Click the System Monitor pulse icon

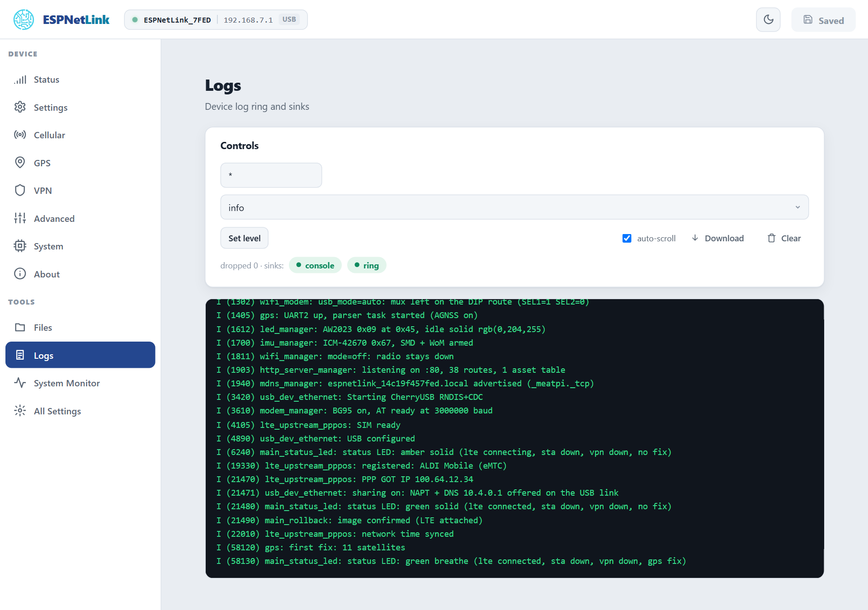pyautogui.click(x=20, y=383)
